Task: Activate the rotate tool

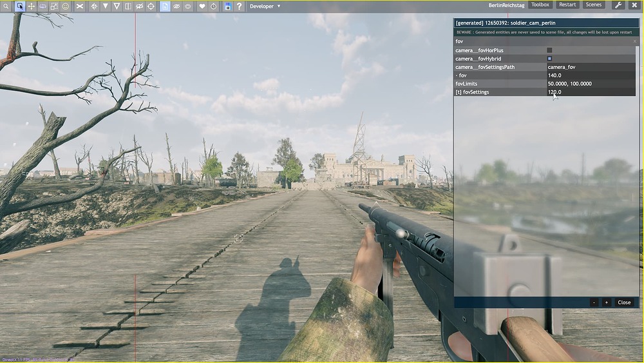Action: (43, 6)
